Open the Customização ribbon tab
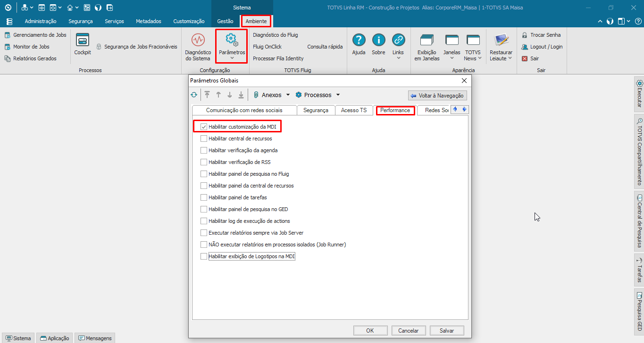Image resolution: width=644 pixels, height=343 pixels. pos(189,21)
